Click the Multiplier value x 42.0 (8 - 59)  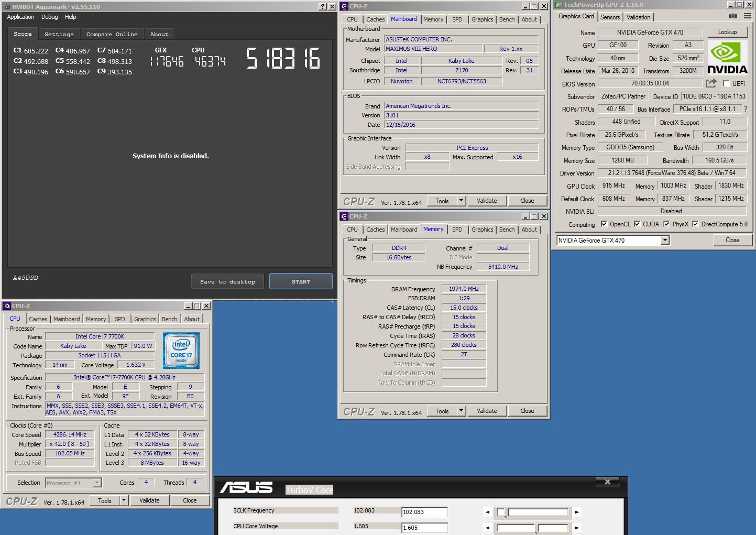click(x=70, y=444)
